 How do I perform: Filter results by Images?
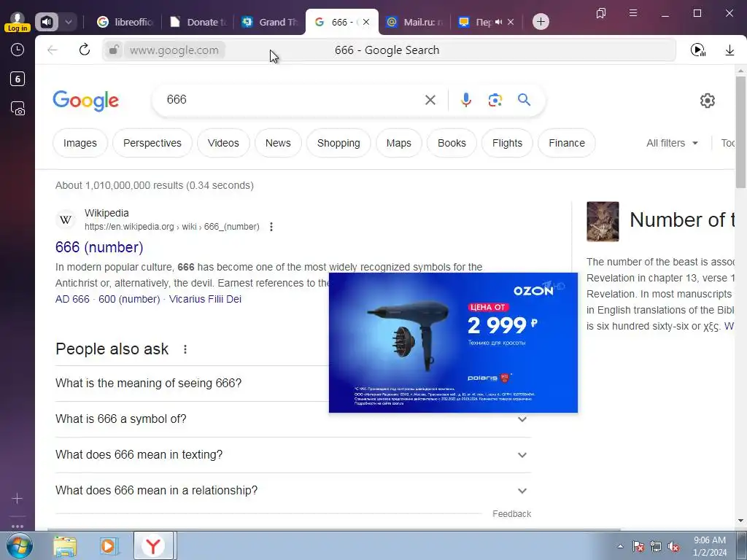pyautogui.click(x=80, y=143)
